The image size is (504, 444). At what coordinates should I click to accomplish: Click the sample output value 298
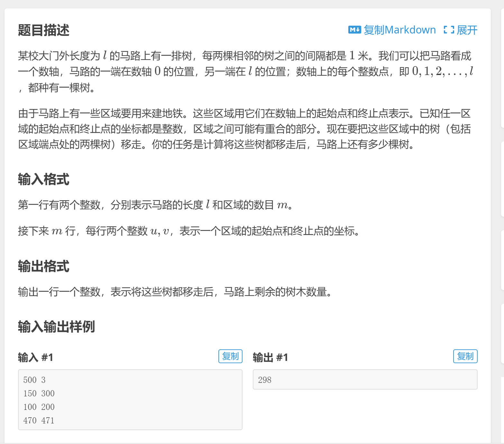coord(265,380)
